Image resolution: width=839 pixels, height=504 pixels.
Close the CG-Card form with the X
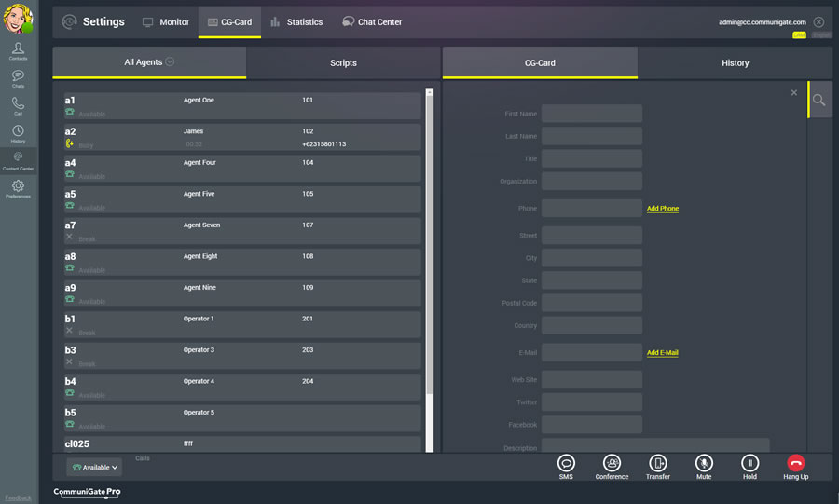794,92
